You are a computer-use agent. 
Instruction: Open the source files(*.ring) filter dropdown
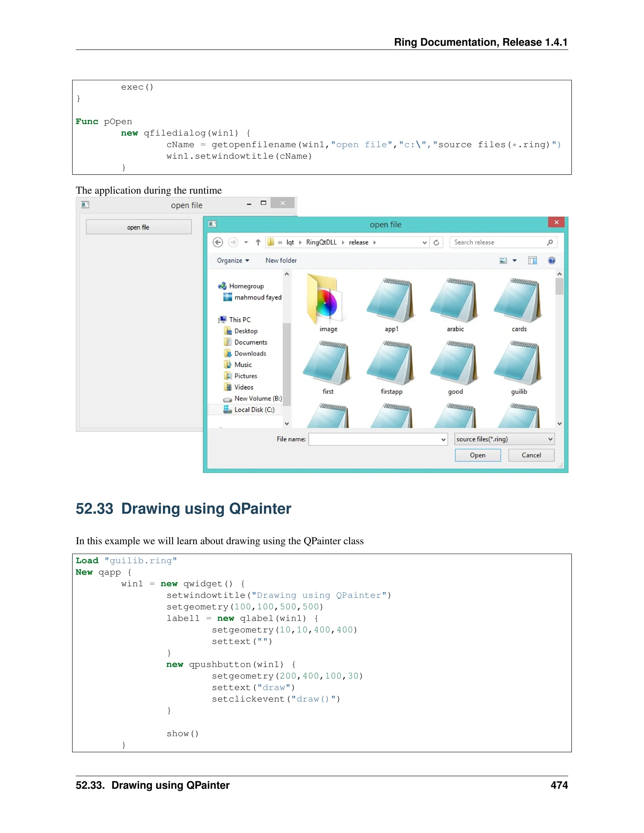tap(504, 439)
